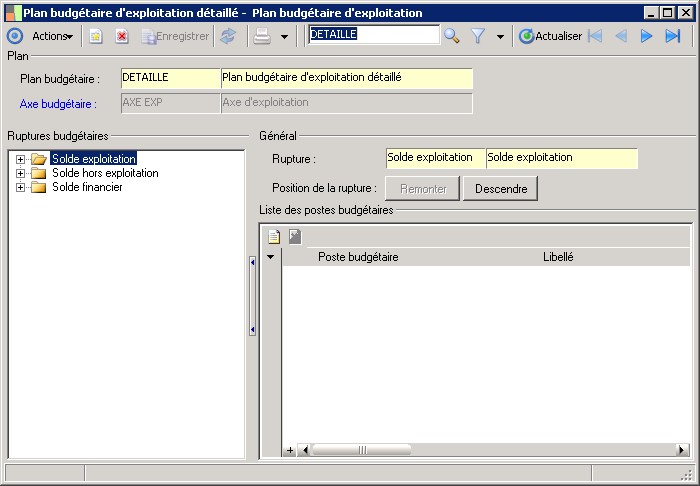Expand the Solde exploitation tree node

click(20, 159)
